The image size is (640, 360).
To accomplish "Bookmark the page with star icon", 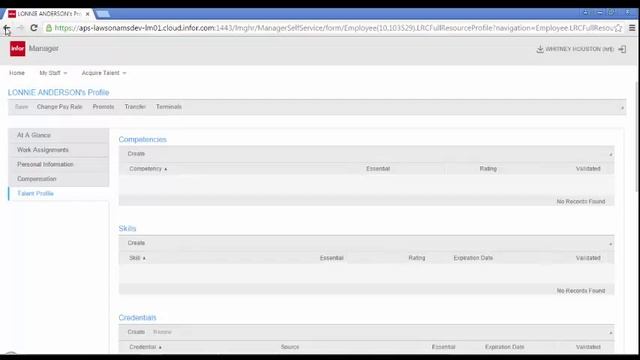I will [x=618, y=28].
